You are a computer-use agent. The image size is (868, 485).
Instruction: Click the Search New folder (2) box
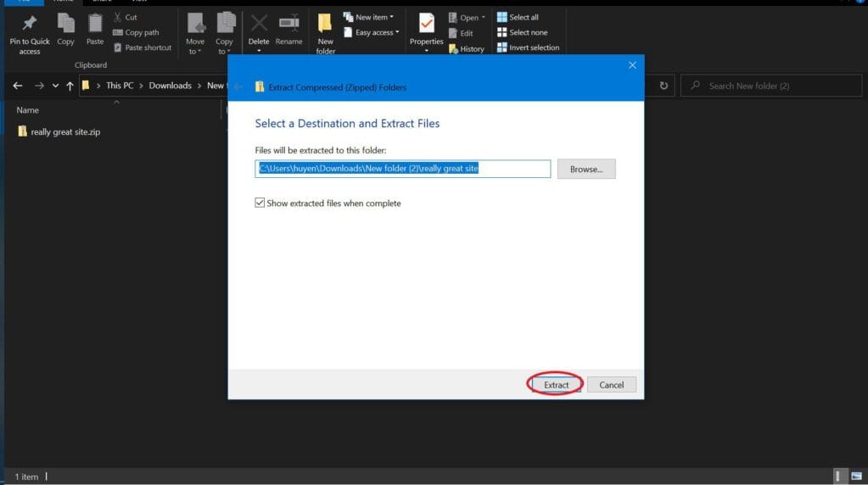tap(771, 86)
